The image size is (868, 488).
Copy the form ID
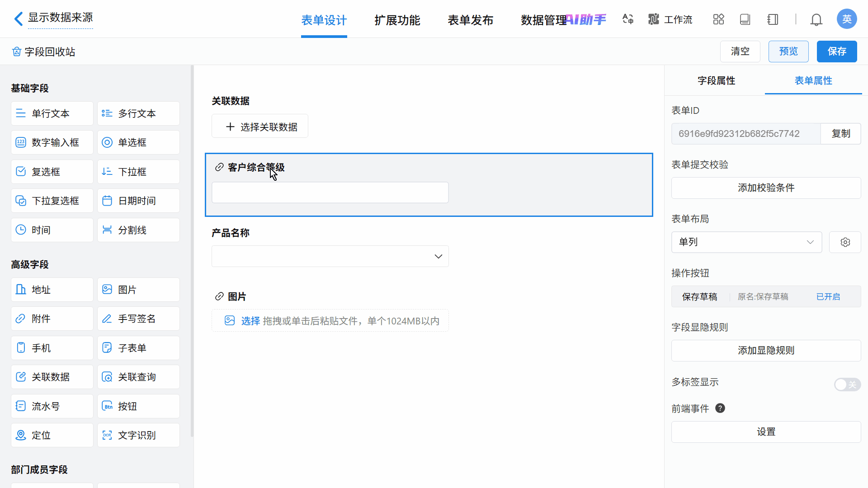click(840, 134)
